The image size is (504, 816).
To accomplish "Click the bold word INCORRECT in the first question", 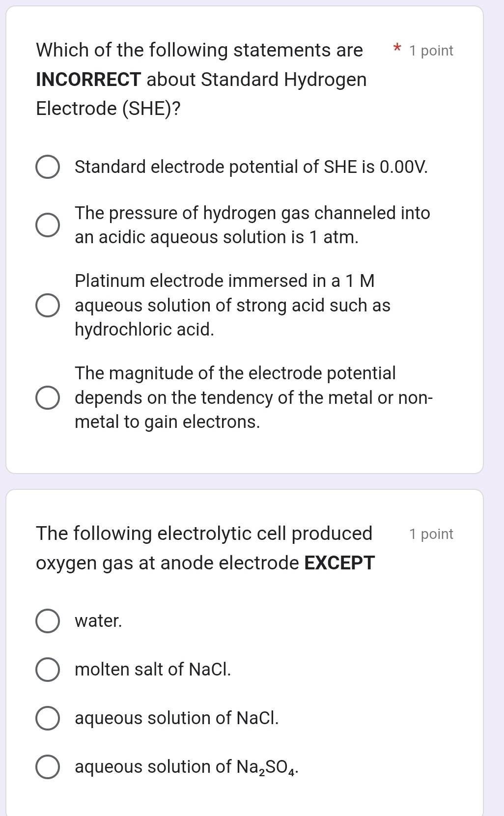I will [x=88, y=80].
